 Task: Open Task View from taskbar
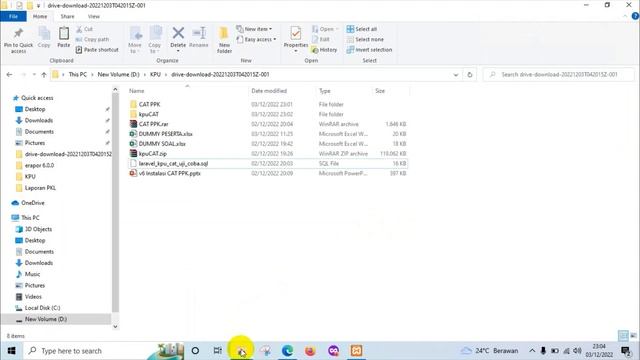218,351
